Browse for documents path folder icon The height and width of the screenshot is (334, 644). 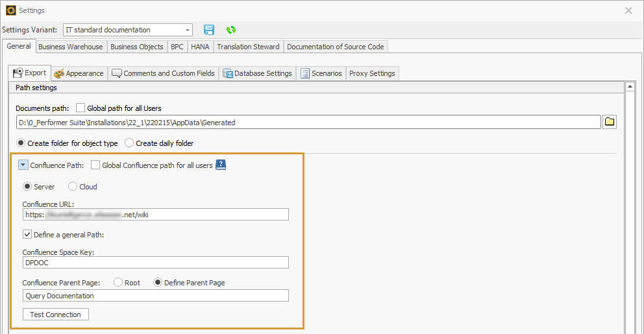coord(610,122)
